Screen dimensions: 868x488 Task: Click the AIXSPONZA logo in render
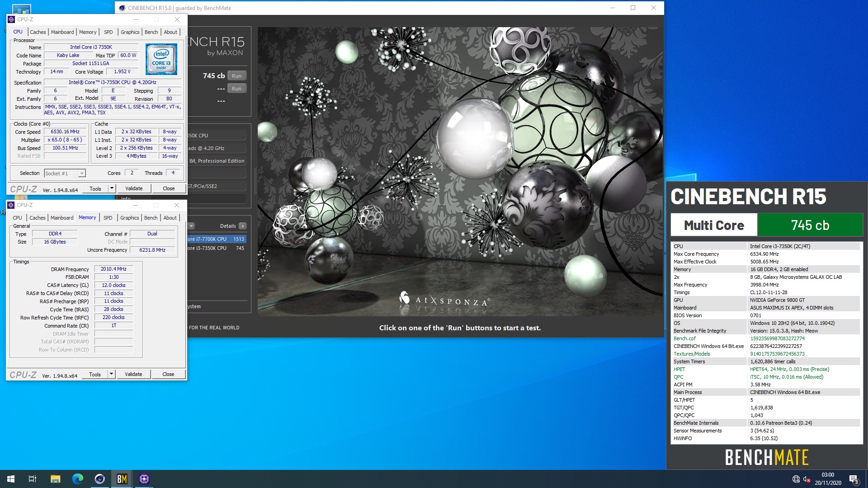click(x=444, y=299)
